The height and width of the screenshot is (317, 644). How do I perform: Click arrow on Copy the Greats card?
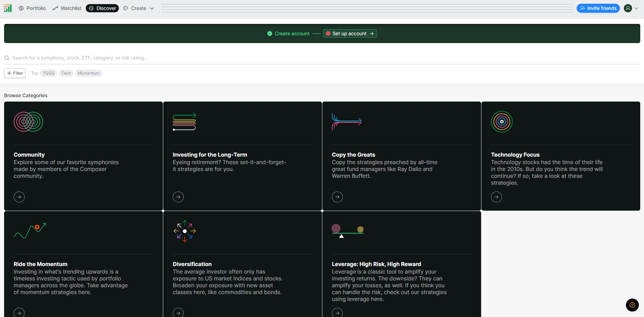(x=337, y=197)
